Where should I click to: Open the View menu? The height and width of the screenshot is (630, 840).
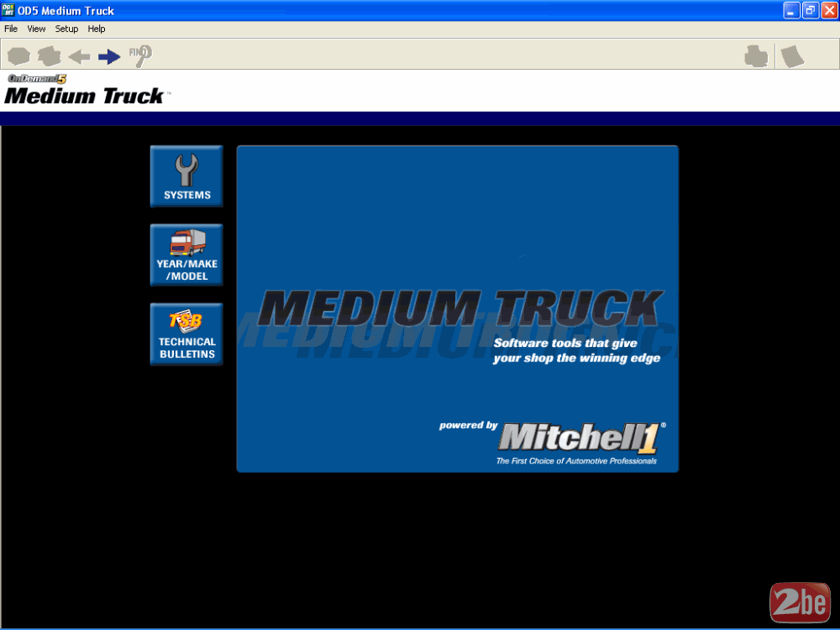point(36,29)
